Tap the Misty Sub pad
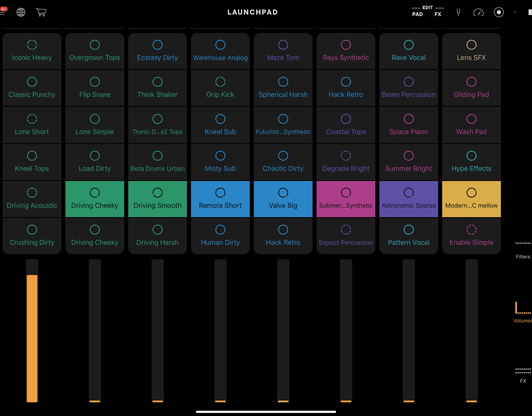The image size is (532, 416). pos(220,162)
